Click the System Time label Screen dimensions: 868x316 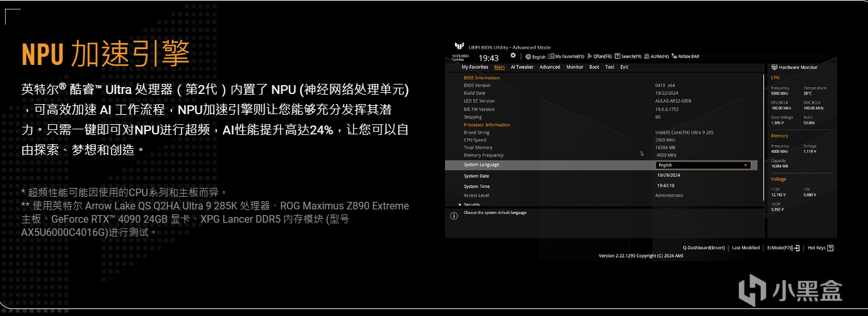tap(477, 187)
